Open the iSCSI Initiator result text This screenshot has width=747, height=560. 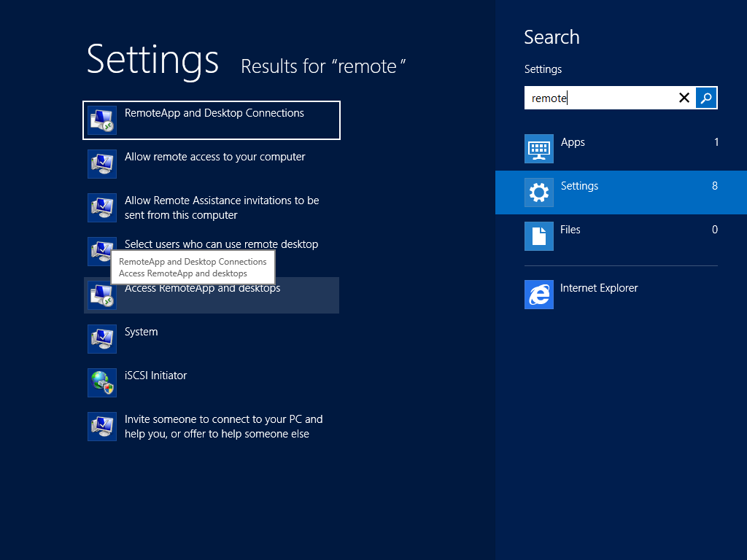(x=155, y=376)
